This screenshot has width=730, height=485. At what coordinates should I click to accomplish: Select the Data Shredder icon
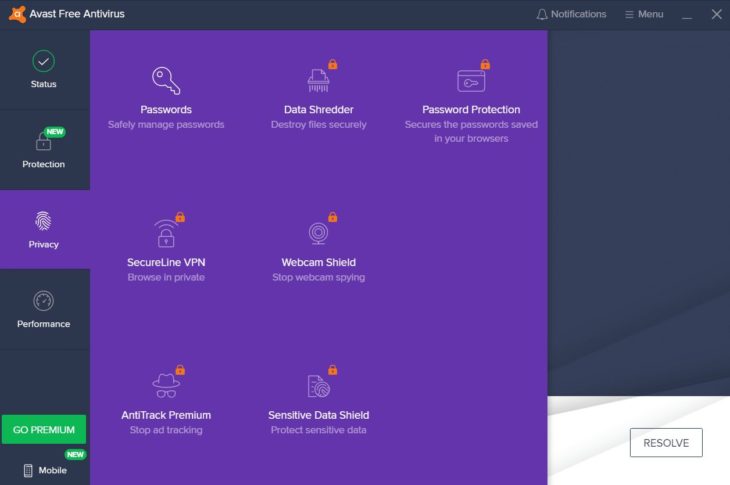point(318,80)
